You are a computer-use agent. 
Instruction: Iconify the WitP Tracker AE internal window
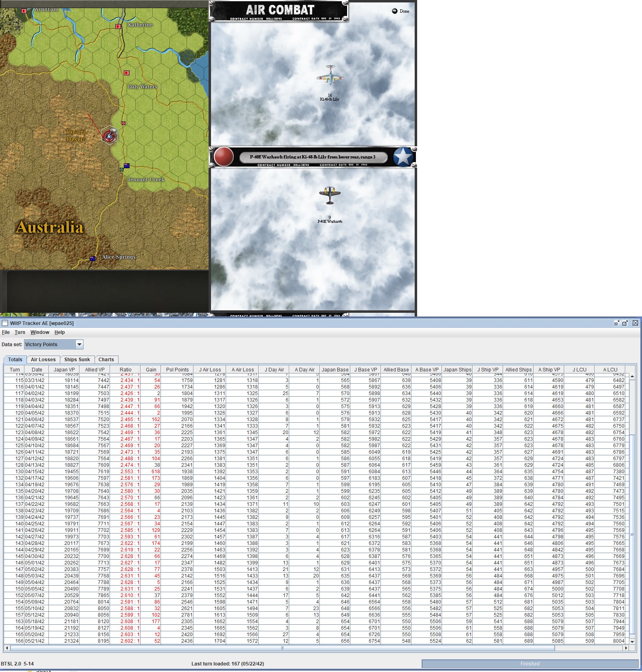tap(617, 323)
